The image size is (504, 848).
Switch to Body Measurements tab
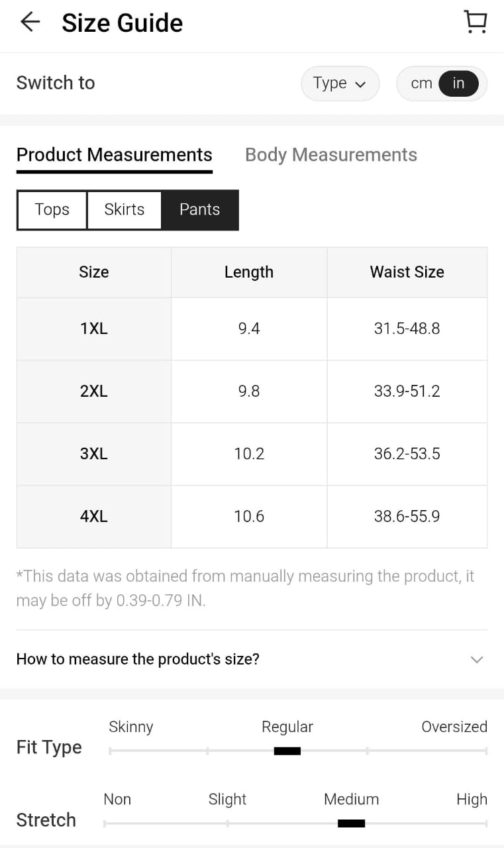click(330, 155)
